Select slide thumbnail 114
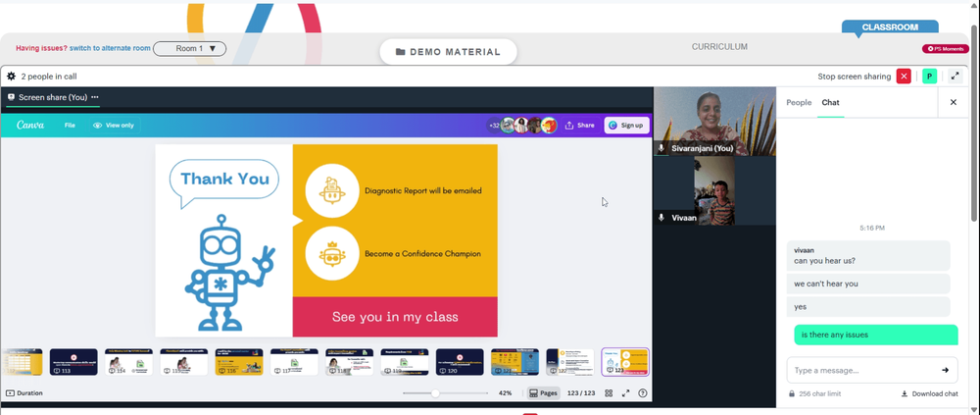The width and height of the screenshot is (980, 415). [x=128, y=362]
